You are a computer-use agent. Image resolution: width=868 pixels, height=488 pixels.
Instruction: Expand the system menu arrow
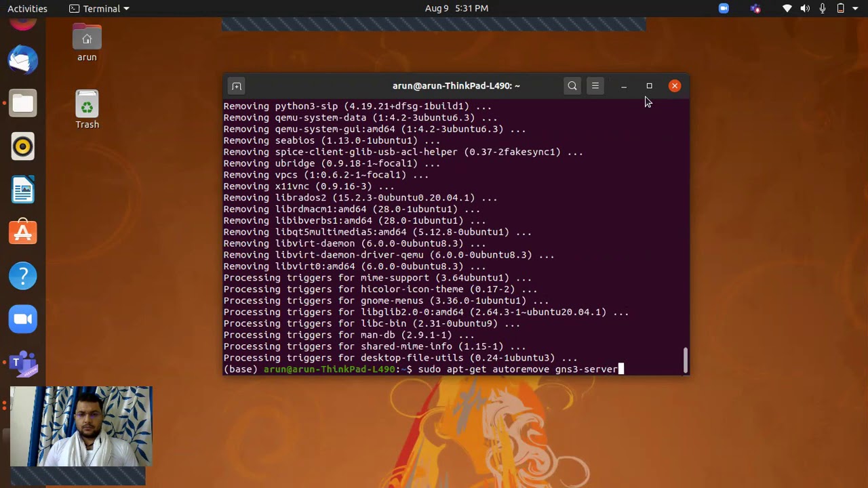856,9
